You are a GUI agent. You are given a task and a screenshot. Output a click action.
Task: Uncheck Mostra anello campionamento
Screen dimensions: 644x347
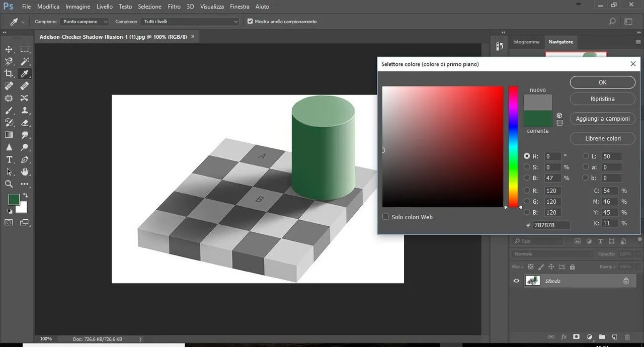[250, 22]
